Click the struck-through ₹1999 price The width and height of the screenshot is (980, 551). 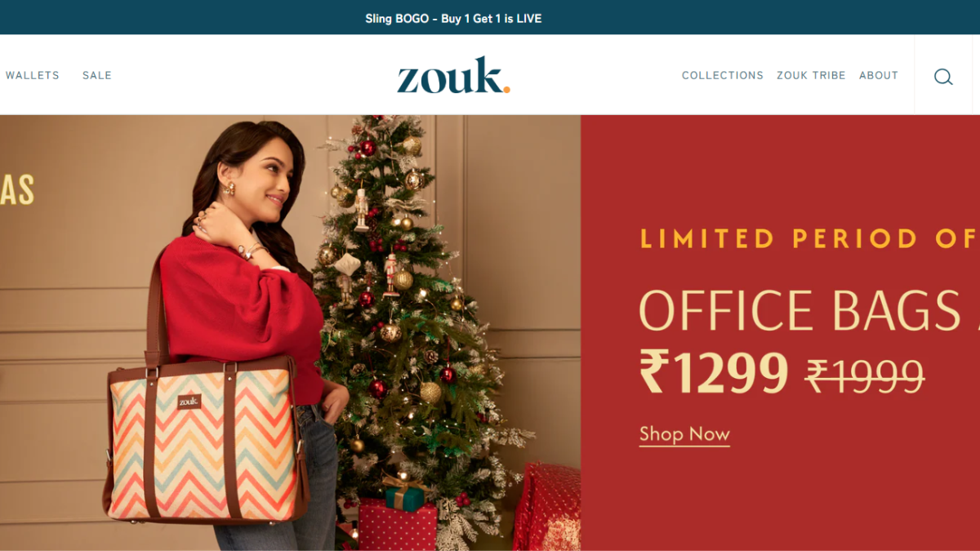tap(865, 375)
